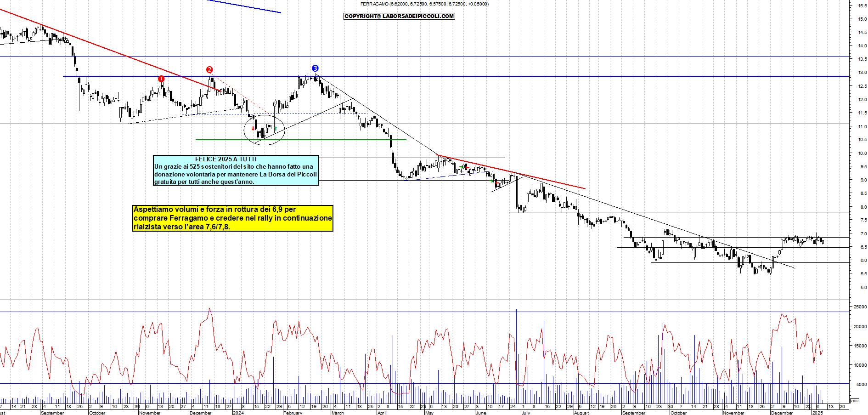Click the 15000 volume axis label
Image resolution: width=868 pixels, height=415 pixels.
click(860, 346)
